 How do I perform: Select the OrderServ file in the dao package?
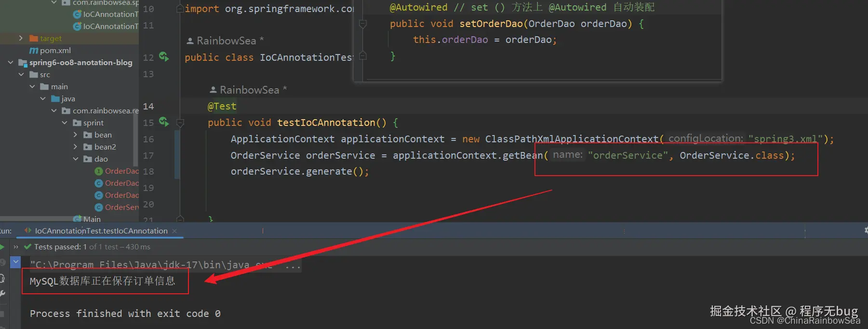point(122,207)
